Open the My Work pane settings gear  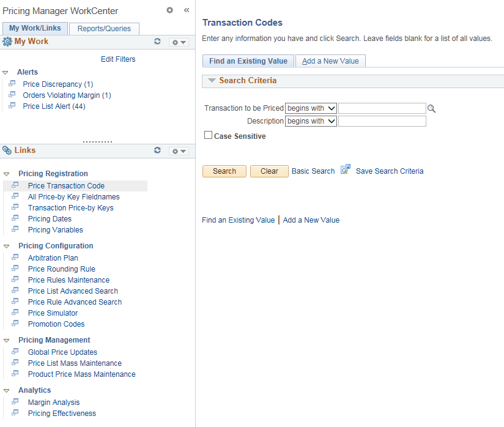tap(175, 41)
